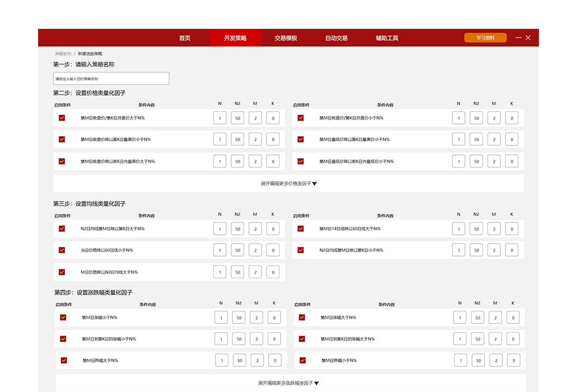Uncheck 第M日14日线除以60日线大于N% condition

tap(301, 229)
